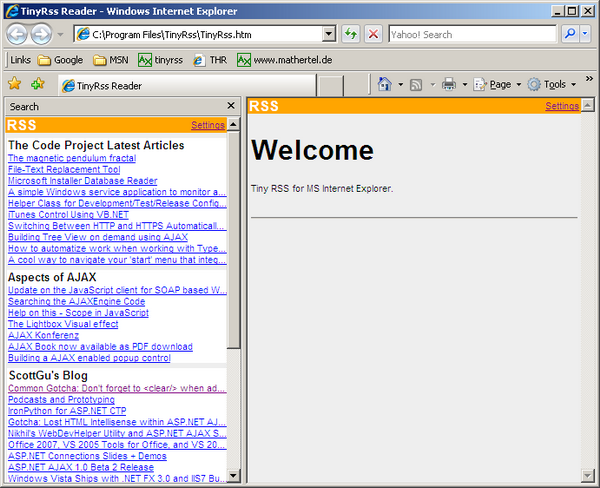The image size is (600, 488).
Task: Open www.mathertel.de link in Links bar
Action: coord(284,60)
